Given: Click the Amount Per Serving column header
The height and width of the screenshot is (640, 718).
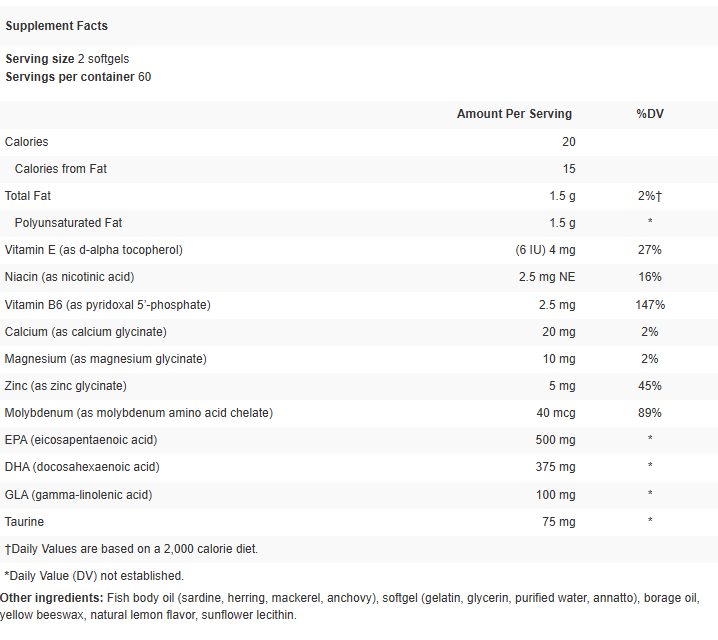Looking at the screenshot, I should tap(514, 114).
